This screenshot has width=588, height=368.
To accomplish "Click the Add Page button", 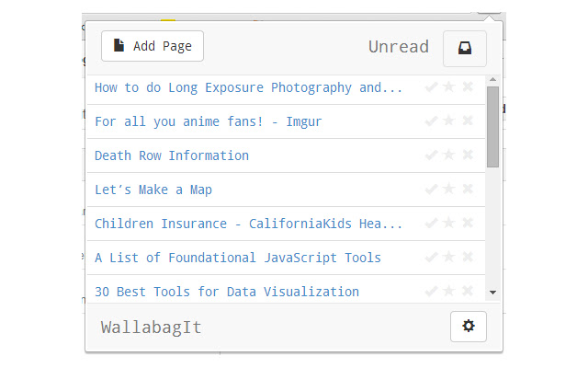I will point(153,46).
